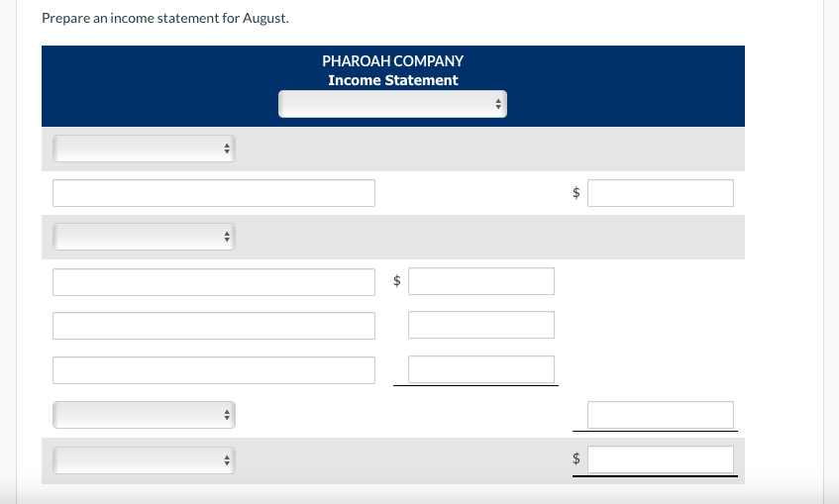Click the arrows icon on first section dropdown

227,149
